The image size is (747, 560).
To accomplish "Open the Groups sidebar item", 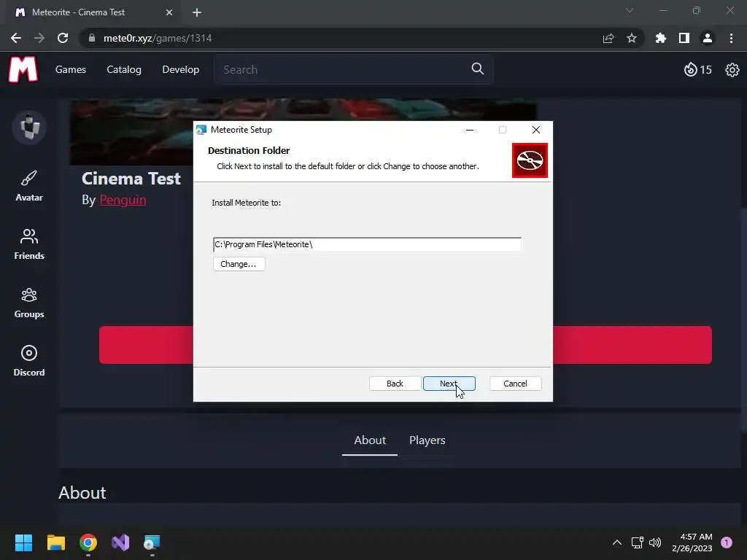I will (x=29, y=303).
